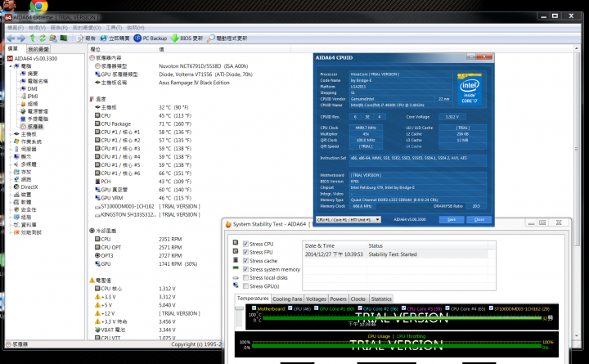This screenshot has width=589, height=364.
Task: Toggle ST1000DM003-1CH162 graph checkbox
Action: (x=491, y=308)
